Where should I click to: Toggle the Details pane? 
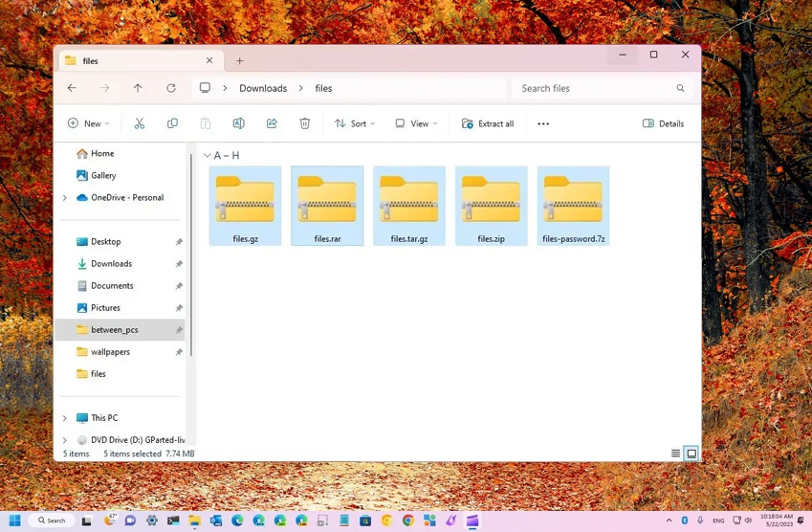click(x=663, y=123)
